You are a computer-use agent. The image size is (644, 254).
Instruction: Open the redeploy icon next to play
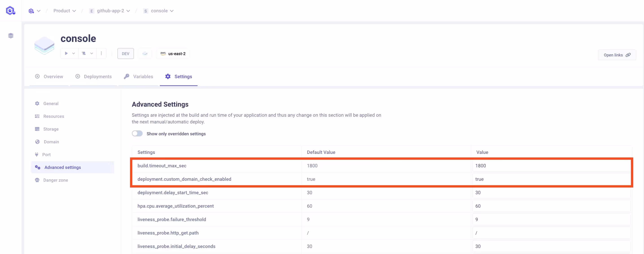(84, 53)
